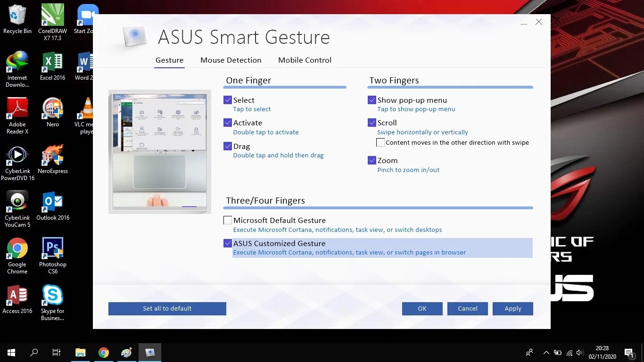644x362 pixels.
Task: Click the Set all to default button
Action: pos(167,309)
